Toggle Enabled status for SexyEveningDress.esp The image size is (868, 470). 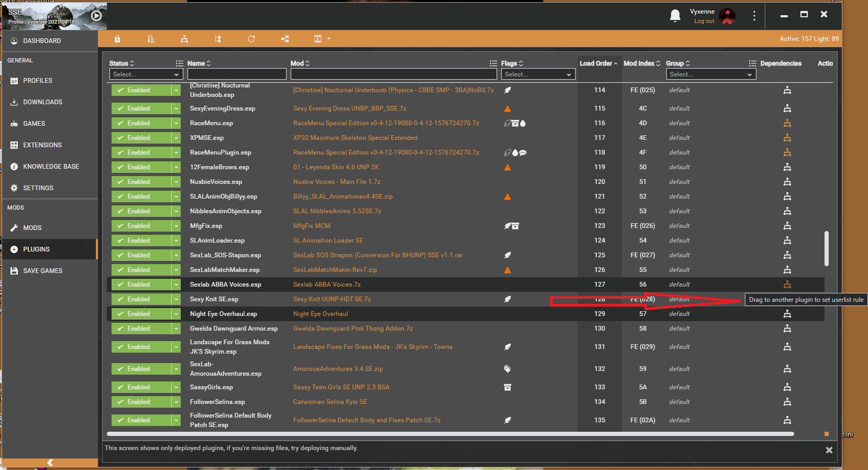141,108
